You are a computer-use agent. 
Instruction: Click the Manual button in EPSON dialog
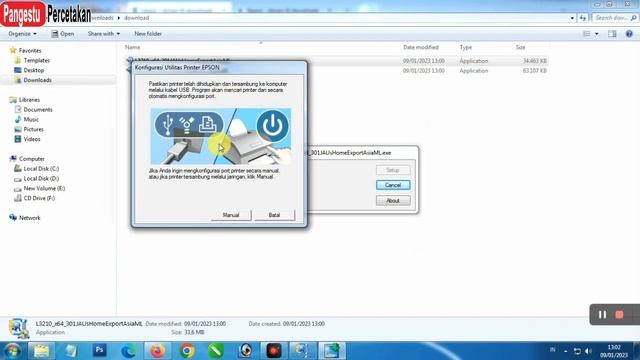231,215
